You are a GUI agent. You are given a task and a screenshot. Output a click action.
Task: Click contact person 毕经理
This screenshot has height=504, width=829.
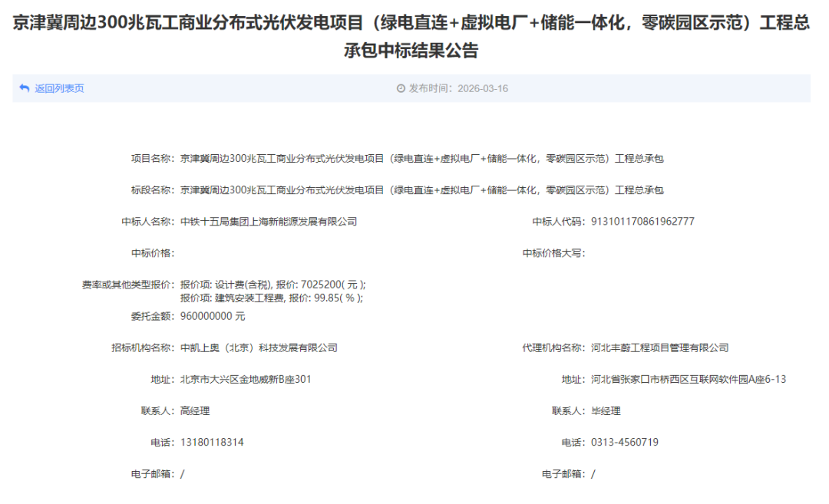pyautogui.click(x=606, y=410)
